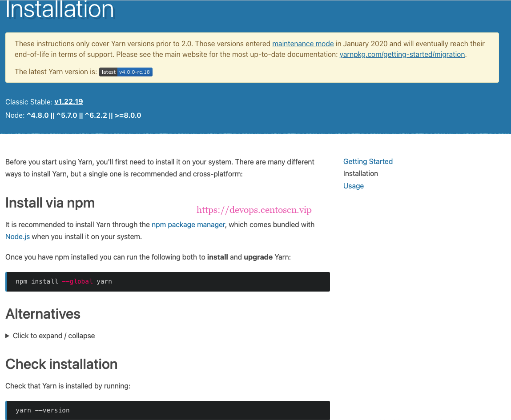Open the Classic Stable v1.22.19 link
The image size is (511, 420).
tap(68, 102)
